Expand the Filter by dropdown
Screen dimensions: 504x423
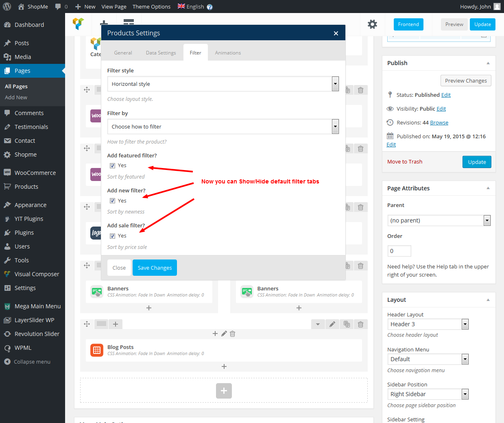click(x=223, y=126)
